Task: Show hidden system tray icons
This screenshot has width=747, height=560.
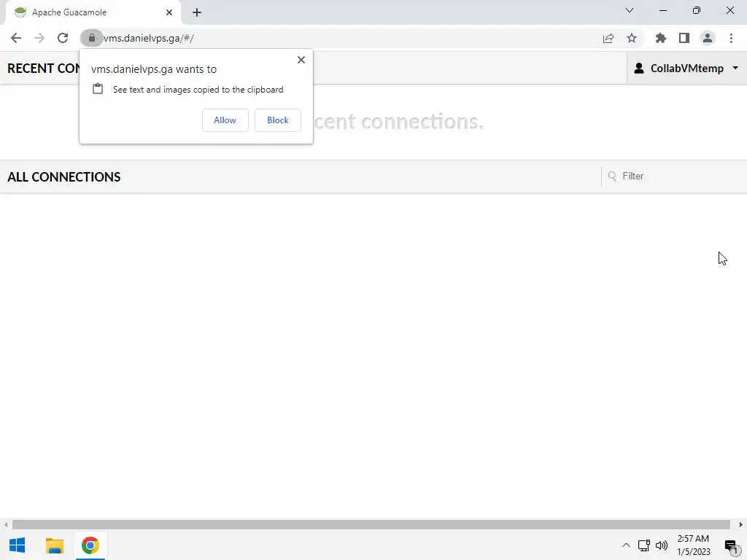Action: [626, 545]
